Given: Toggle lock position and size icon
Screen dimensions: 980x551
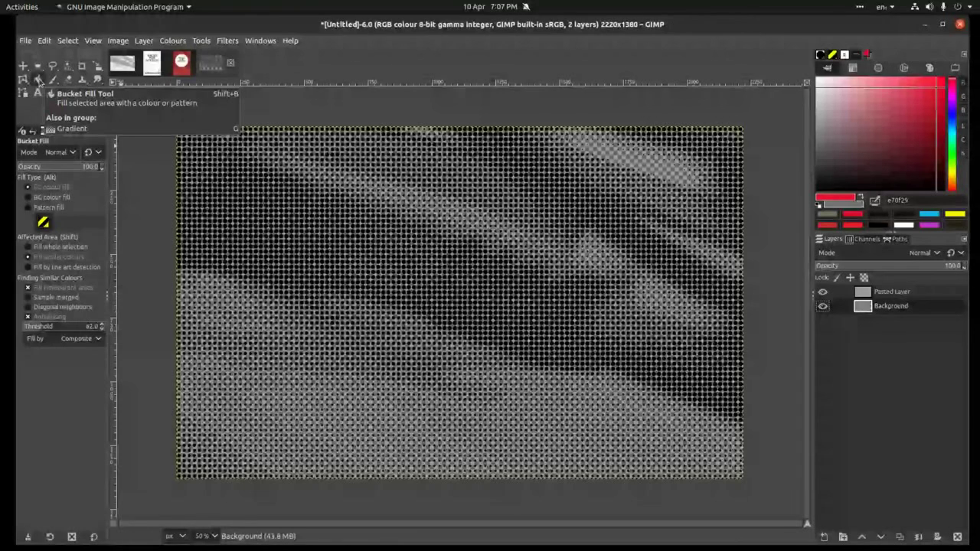Looking at the screenshot, I should coord(850,278).
